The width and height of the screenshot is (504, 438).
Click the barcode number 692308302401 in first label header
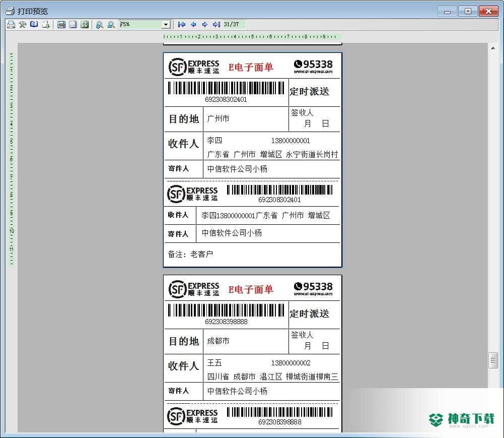point(226,99)
